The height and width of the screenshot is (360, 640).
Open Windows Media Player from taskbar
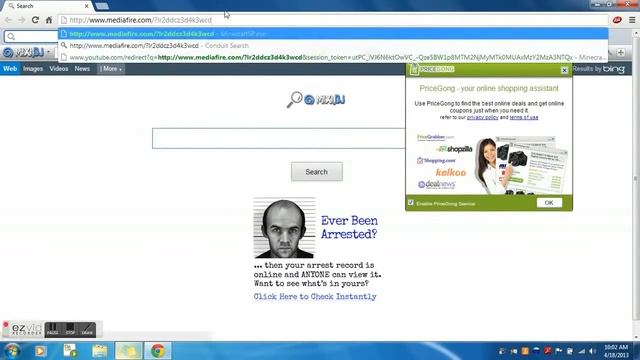pyautogui.click(x=40, y=351)
